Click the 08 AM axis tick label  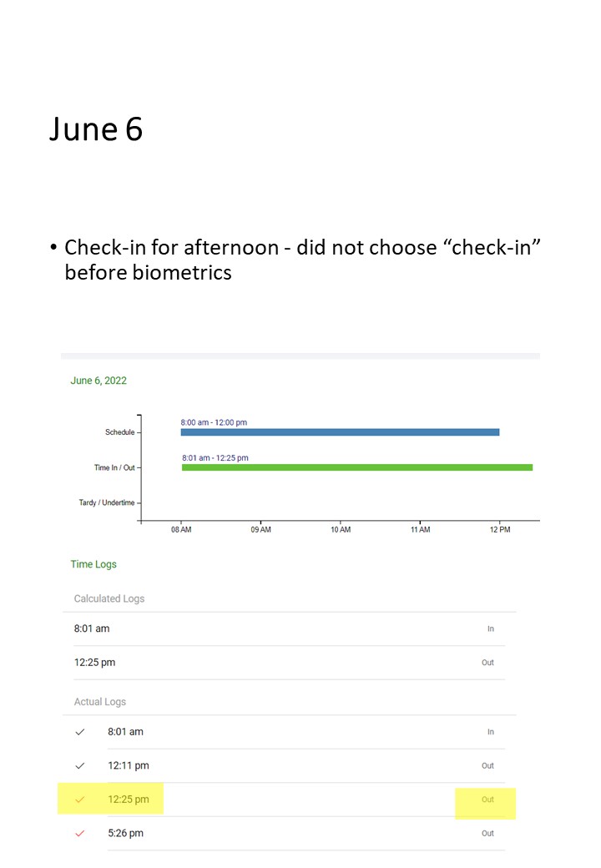pyautogui.click(x=181, y=530)
